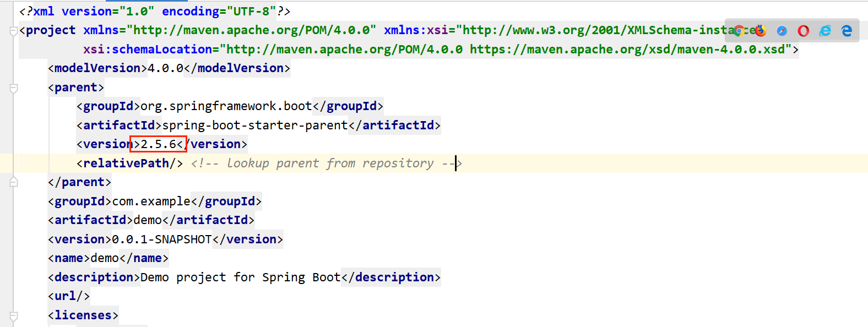
Task: Click the maven-4.0.0.xsd schema URL
Action: 627,50
